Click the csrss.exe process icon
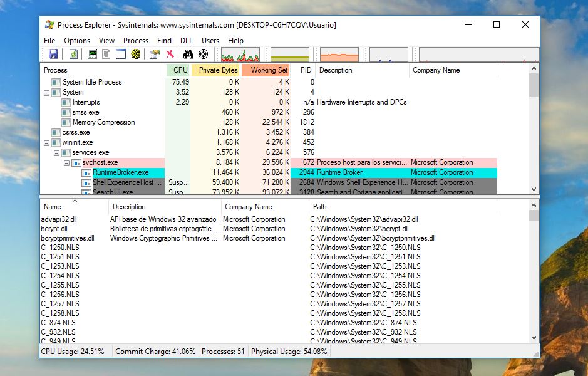 [x=56, y=132]
